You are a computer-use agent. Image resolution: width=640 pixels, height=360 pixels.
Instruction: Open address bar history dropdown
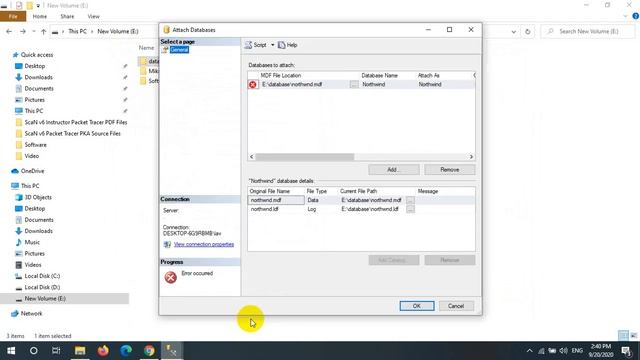coord(513,31)
